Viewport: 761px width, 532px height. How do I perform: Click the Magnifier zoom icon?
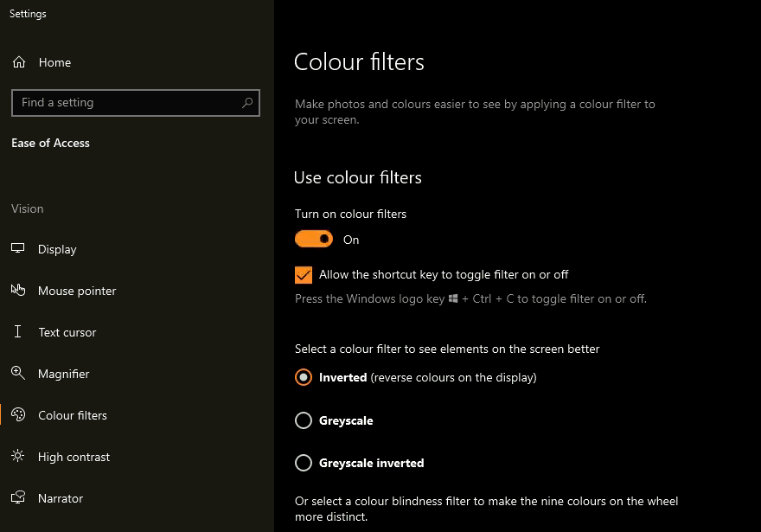coord(18,374)
